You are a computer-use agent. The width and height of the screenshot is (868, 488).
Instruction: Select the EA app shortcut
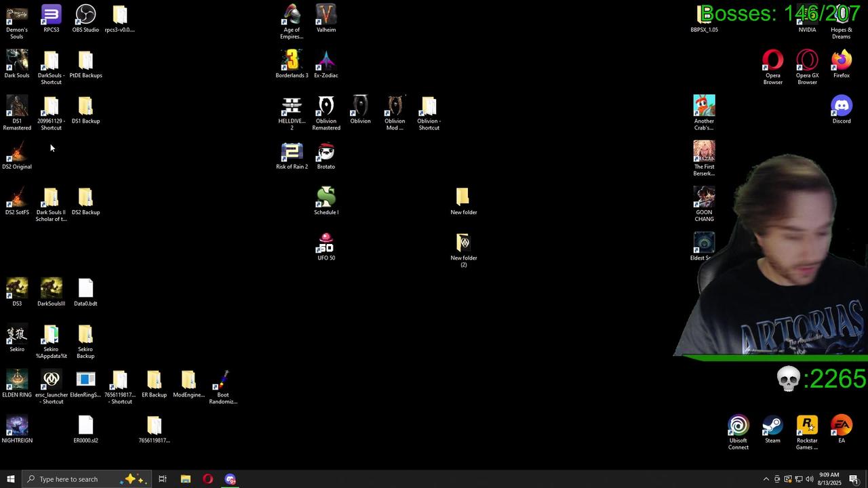click(x=842, y=429)
